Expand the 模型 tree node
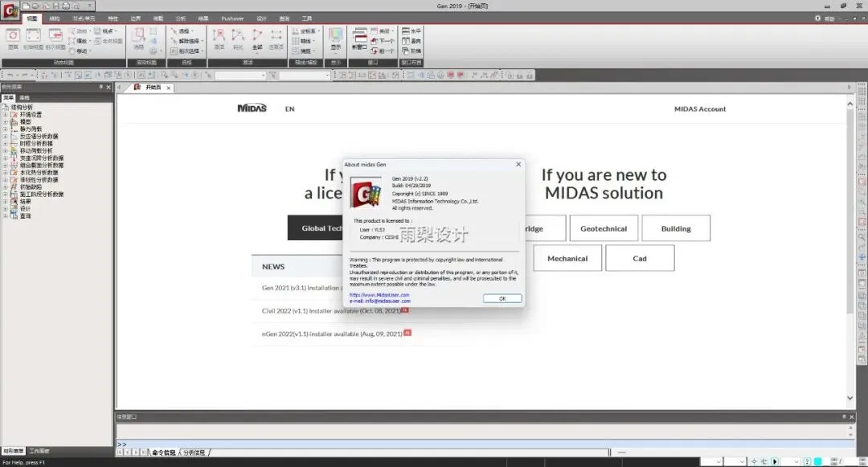 [6, 121]
